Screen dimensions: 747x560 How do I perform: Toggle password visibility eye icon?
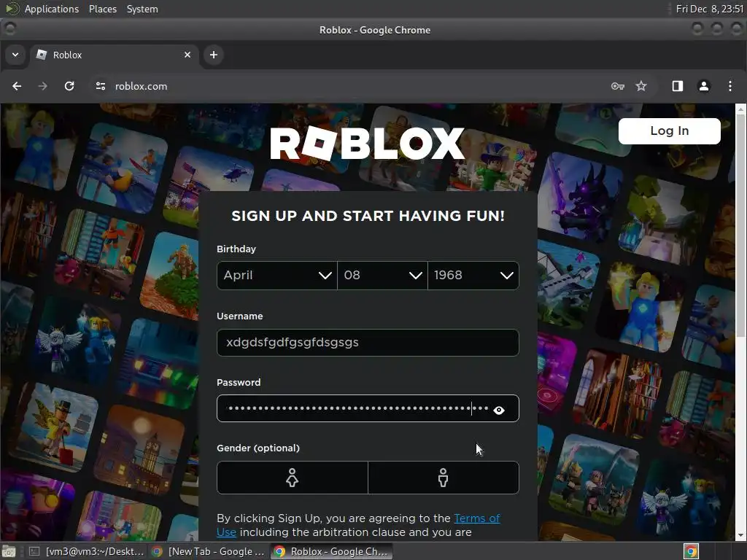[x=499, y=410]
